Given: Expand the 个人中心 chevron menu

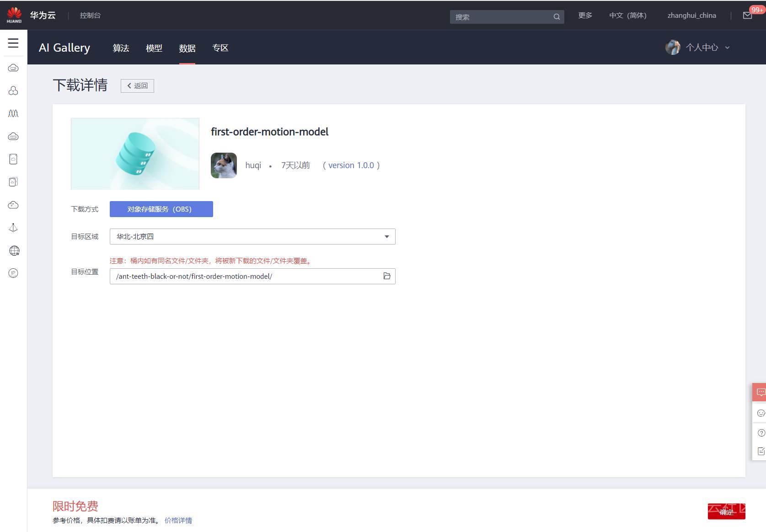Looking at the screenshot, I should (x=727, y=48).
